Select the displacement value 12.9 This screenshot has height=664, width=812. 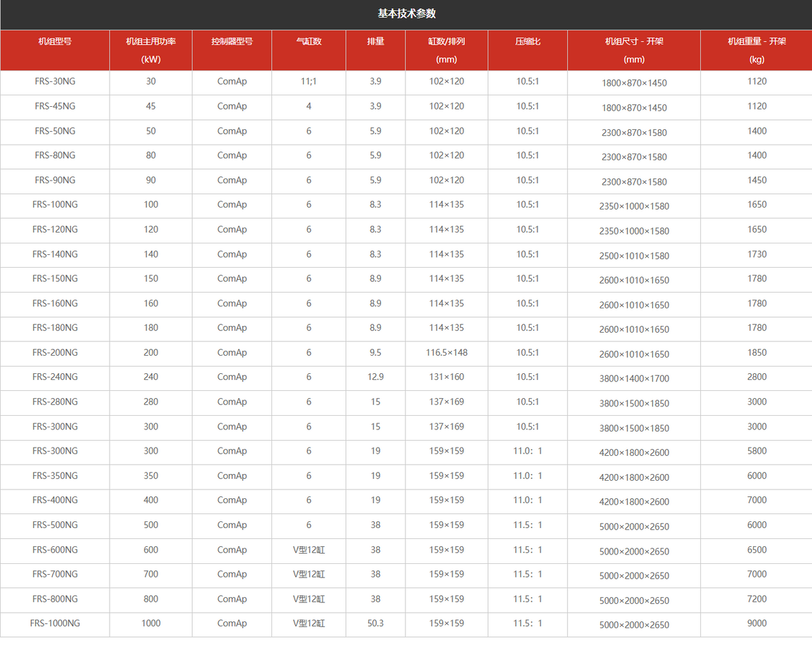(376, 377)
